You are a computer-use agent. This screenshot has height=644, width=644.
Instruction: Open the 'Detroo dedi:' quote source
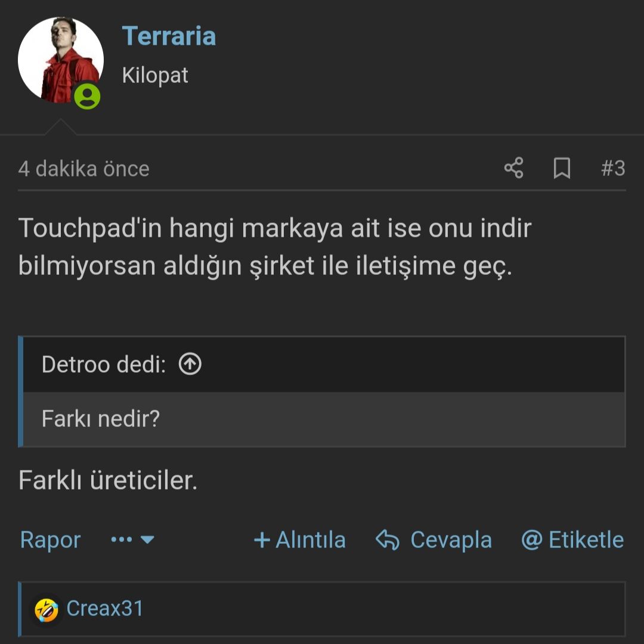pos(103,364)
